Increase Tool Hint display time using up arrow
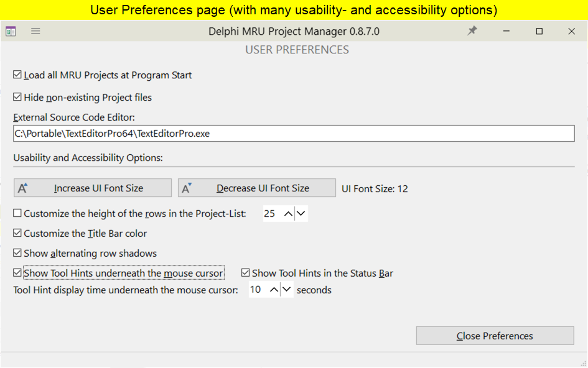The image size is (588, 368). pos(274,290)
